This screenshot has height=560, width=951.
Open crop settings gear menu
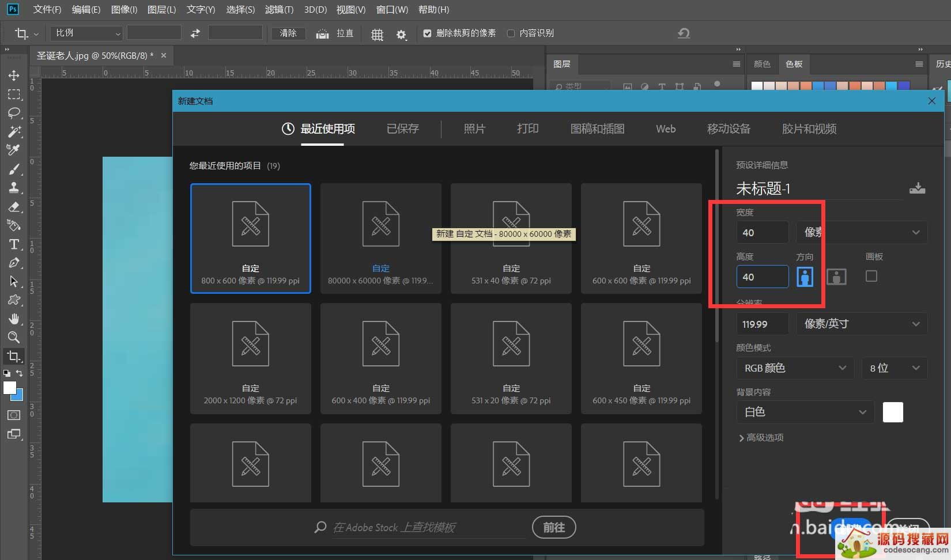402,35
